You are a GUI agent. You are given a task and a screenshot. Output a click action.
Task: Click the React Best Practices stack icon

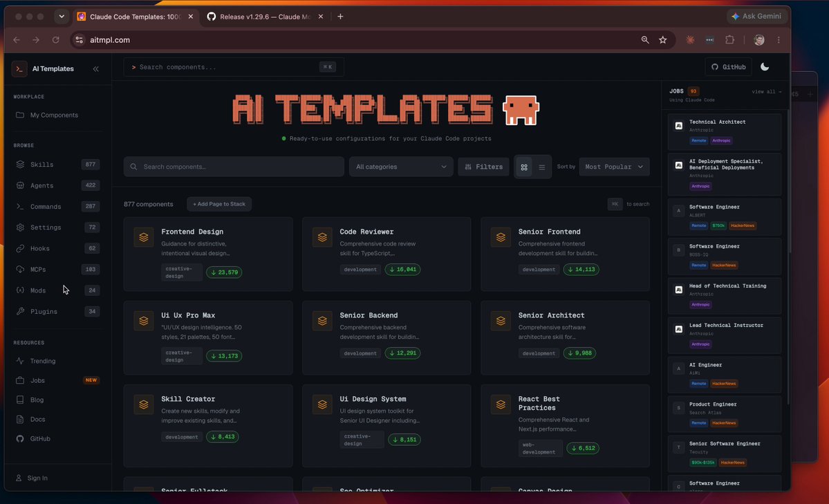(x=501, y=404)
